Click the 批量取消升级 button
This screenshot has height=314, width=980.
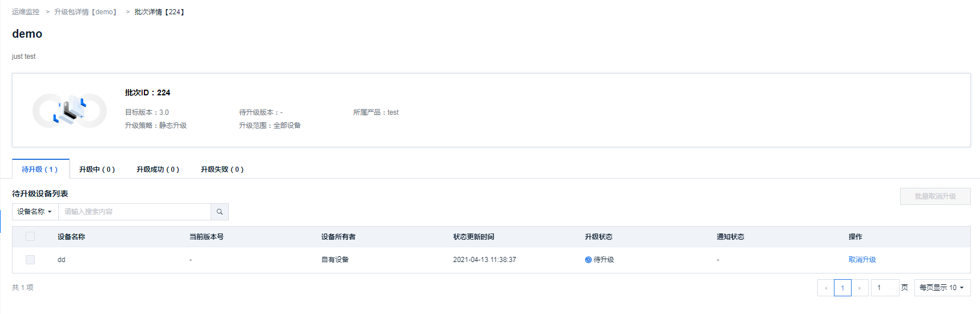tap(935, 196)
